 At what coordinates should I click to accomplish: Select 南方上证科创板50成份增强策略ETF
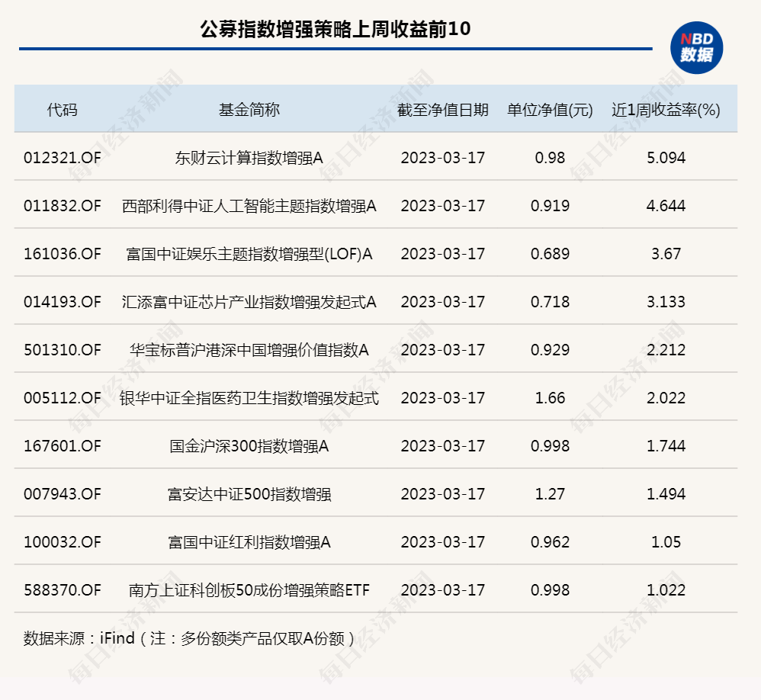[x=252, y=590]
